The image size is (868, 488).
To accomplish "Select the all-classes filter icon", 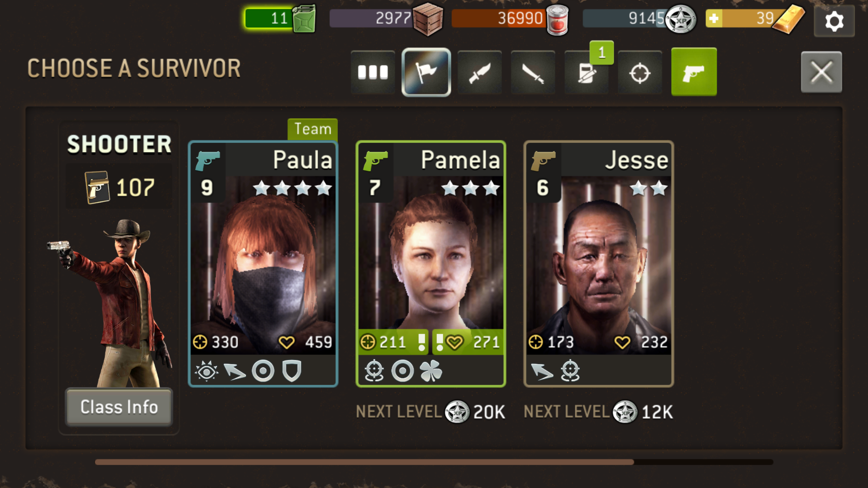I will 373,72.
